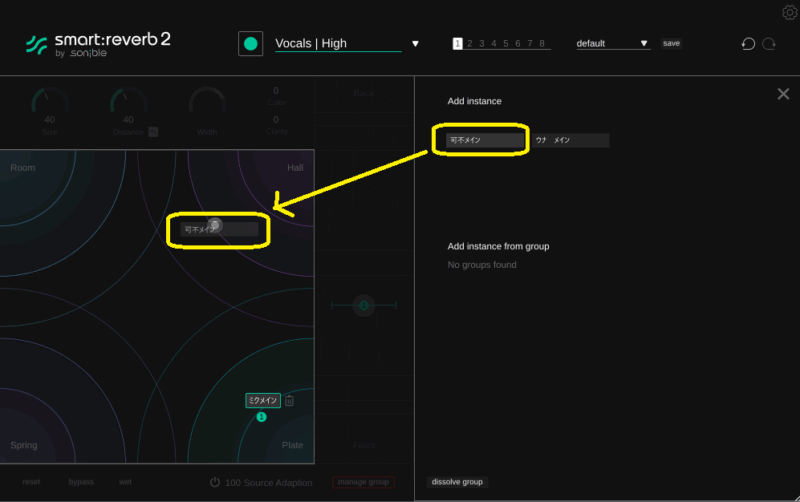The height and width of the screenshot is (502, 800).
Task: Expand the profile list with its arrow
Action: [x=415, y=44]
